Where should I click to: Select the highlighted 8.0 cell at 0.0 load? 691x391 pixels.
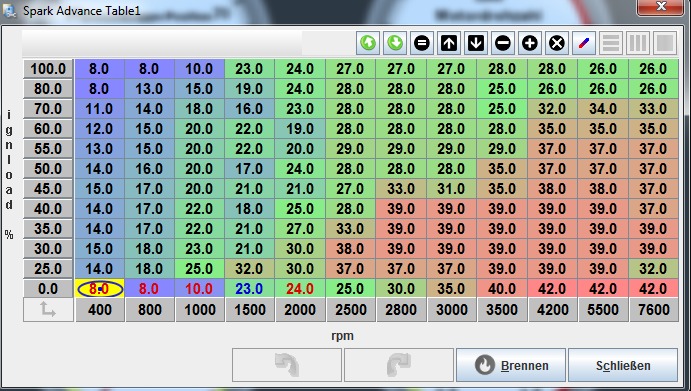pyautogui.click(x=100, y=289)
